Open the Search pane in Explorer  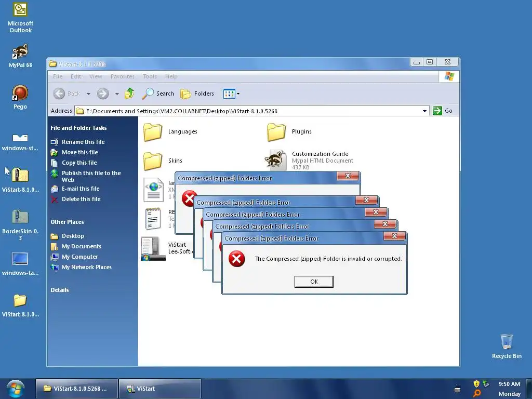point(158,94)
